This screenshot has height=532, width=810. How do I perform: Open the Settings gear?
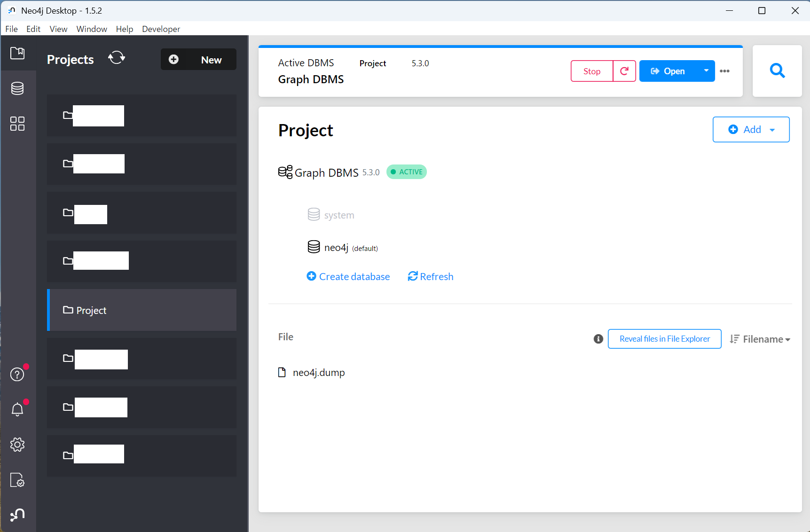pyautogui.click(x=17, y=445)
